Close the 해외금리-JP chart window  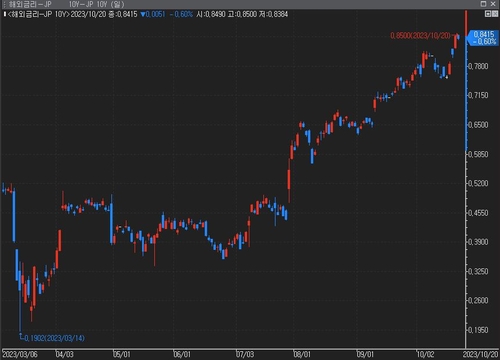click(493, 4)
